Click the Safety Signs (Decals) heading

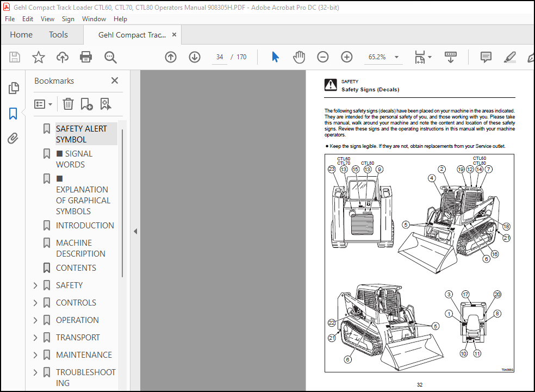370,89
